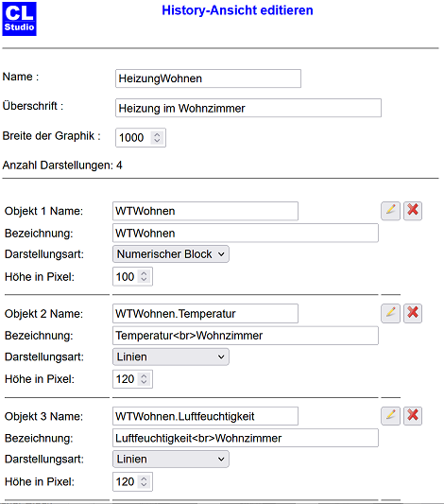Delete Objekt 2 with red X
Image resolution: width=444 pixels, height=504 pixels.
pos(413,313)
